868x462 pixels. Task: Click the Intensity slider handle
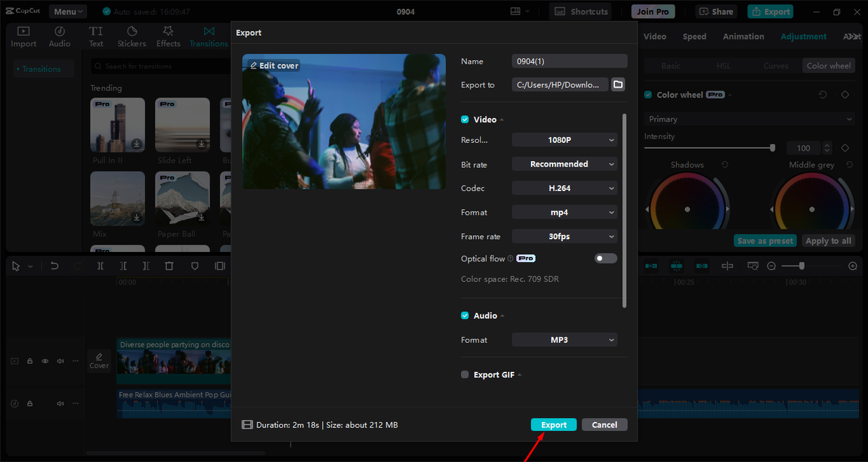coord(772,148)
